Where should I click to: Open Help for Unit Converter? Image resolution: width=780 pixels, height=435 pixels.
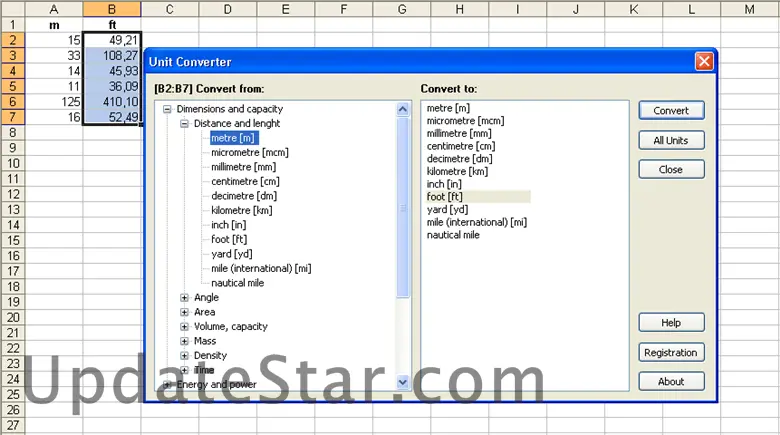[671, 323]
